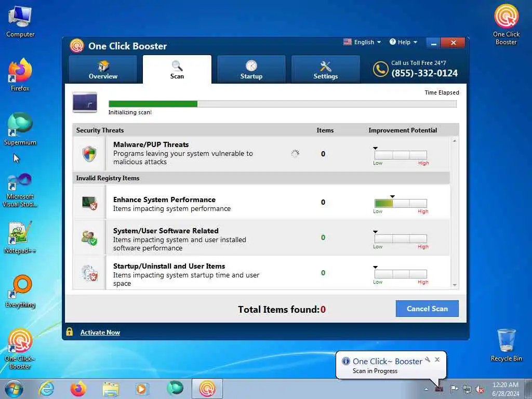Viewport: 532px width, 399px height.
Task: Switch to the Scan tab
Action: [x=177, y=70]
